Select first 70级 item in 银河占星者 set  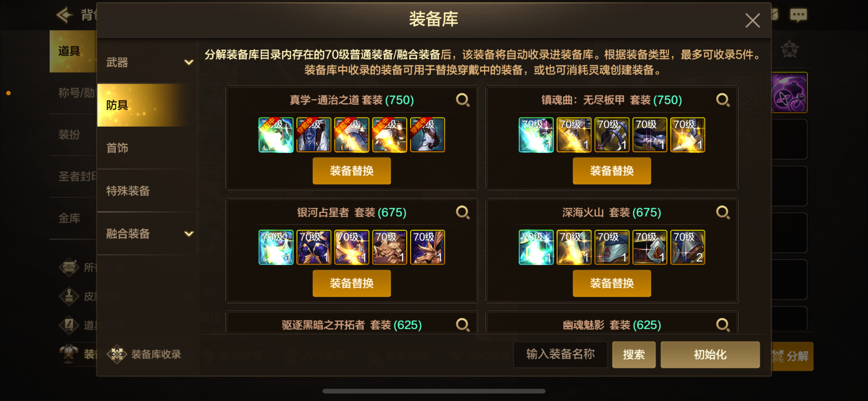coord(276,247)
